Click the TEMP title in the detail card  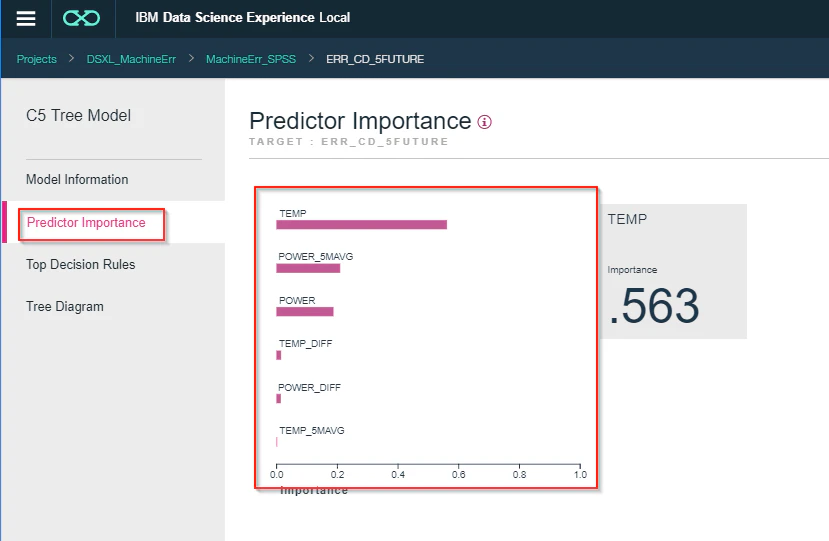[x=627, y=219]
